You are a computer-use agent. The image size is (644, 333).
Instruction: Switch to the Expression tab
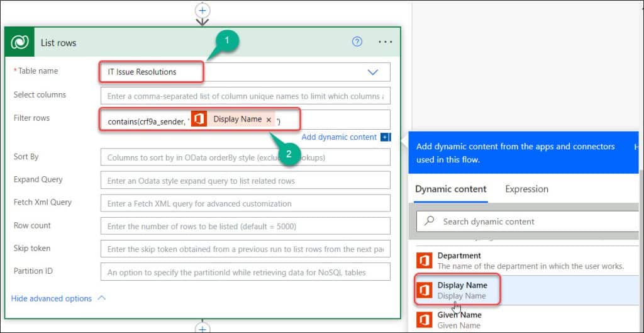click(526, 189)
